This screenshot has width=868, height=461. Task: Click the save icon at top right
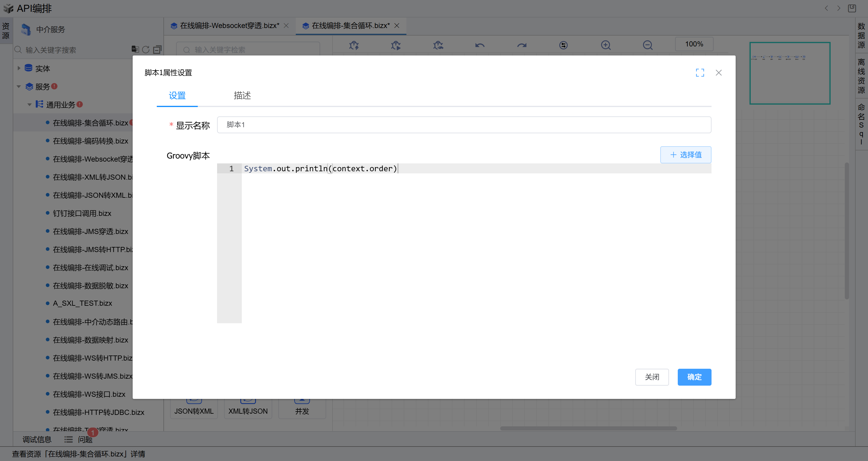click(851, 8)
